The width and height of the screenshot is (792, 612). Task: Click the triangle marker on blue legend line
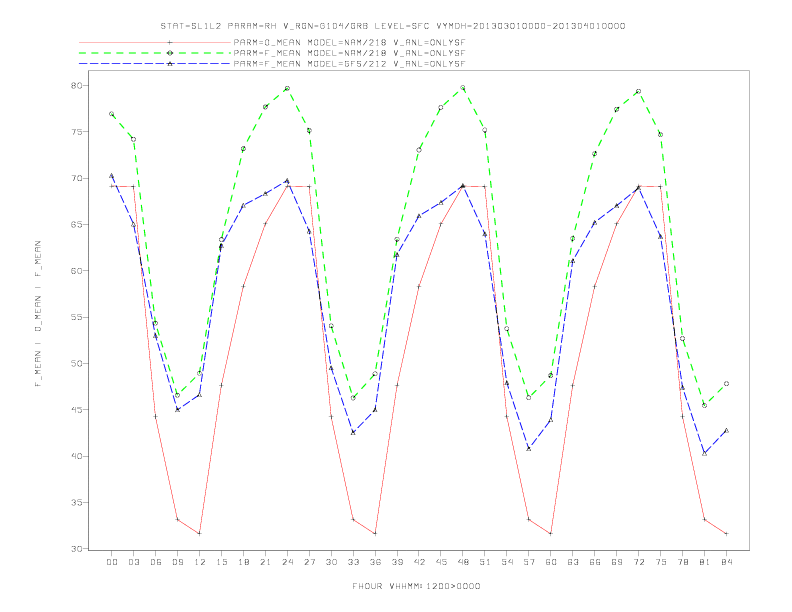coord(170,64)
